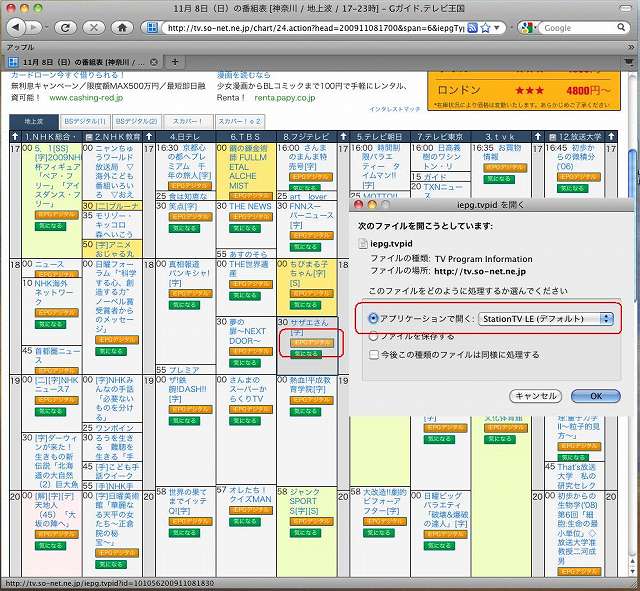Close the 11月8日 番組表 tab
Screen dimensions: 640x591
click(x=154, y=62)
